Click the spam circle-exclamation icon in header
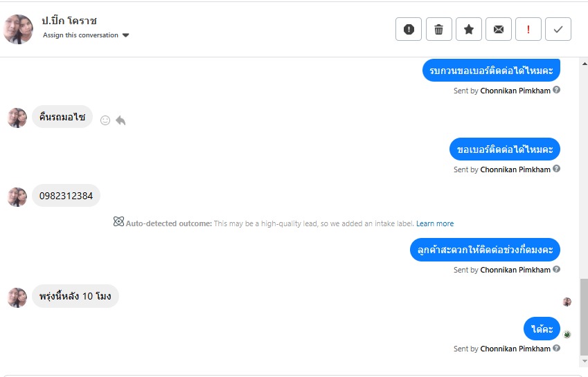Image resolution: width=588 pixels, height=377 pixels. tap(409, 29)
